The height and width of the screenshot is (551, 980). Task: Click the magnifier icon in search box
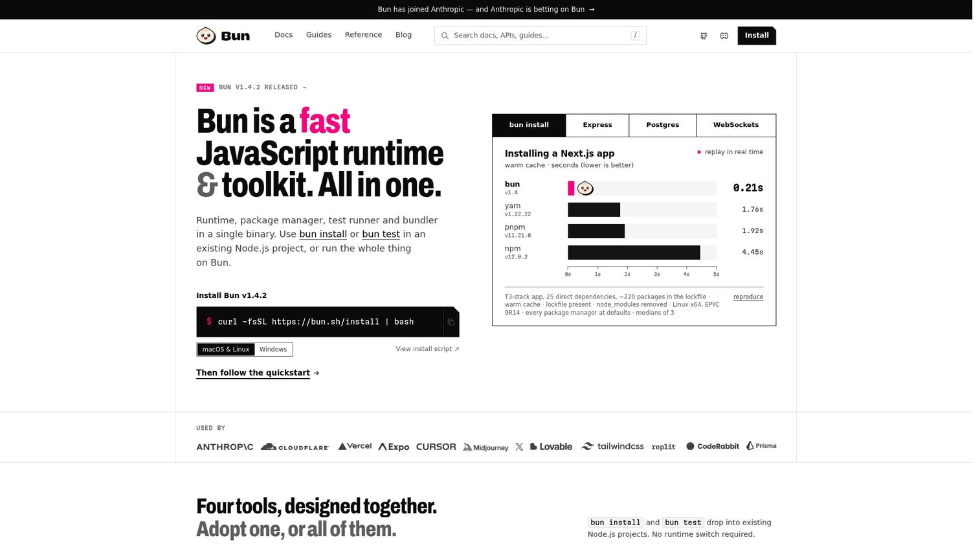445,36
